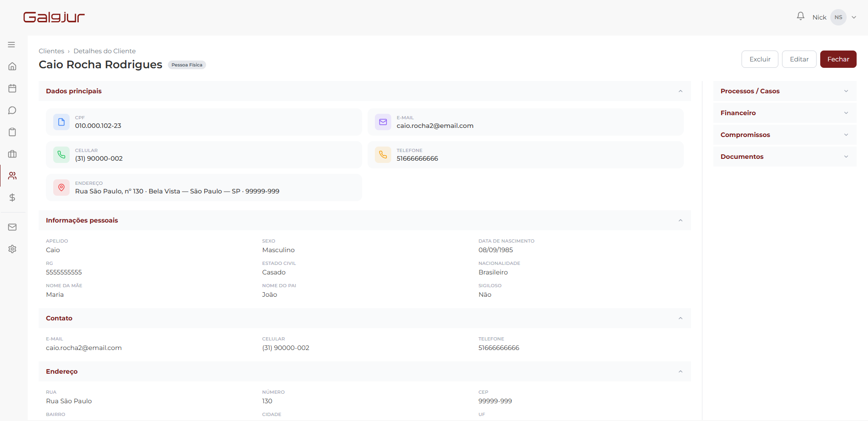Click the E-mail envelope icon in Dados principais

click(x=383, y=122)
